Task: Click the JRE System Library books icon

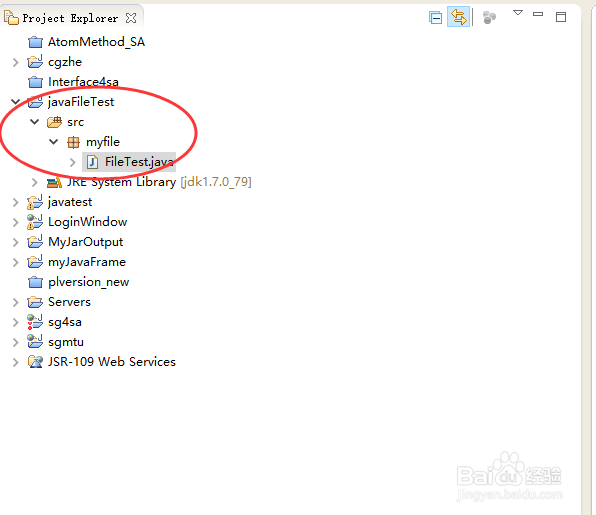Action: coord(54,182)
